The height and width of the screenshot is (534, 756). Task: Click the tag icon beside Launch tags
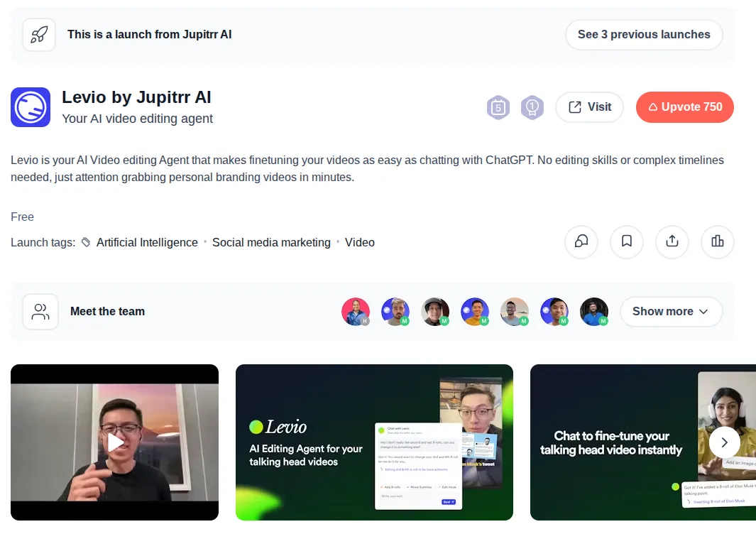[x=84, y=242]
